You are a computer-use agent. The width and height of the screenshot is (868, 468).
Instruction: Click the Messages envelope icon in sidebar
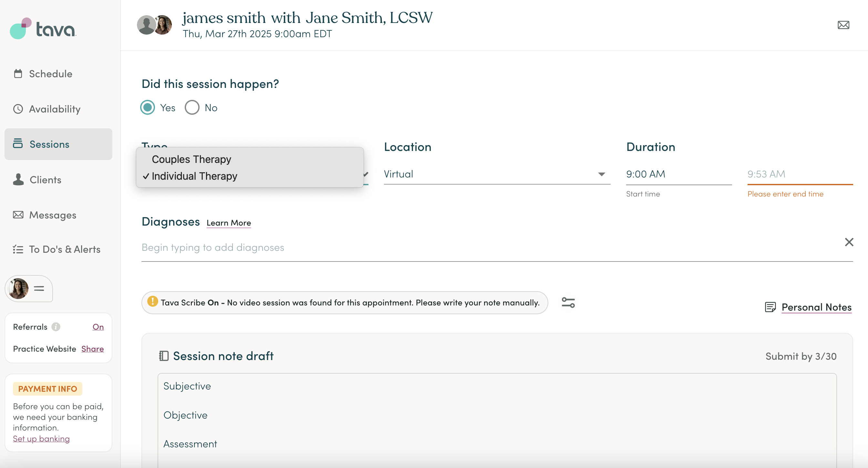point(18,215)
